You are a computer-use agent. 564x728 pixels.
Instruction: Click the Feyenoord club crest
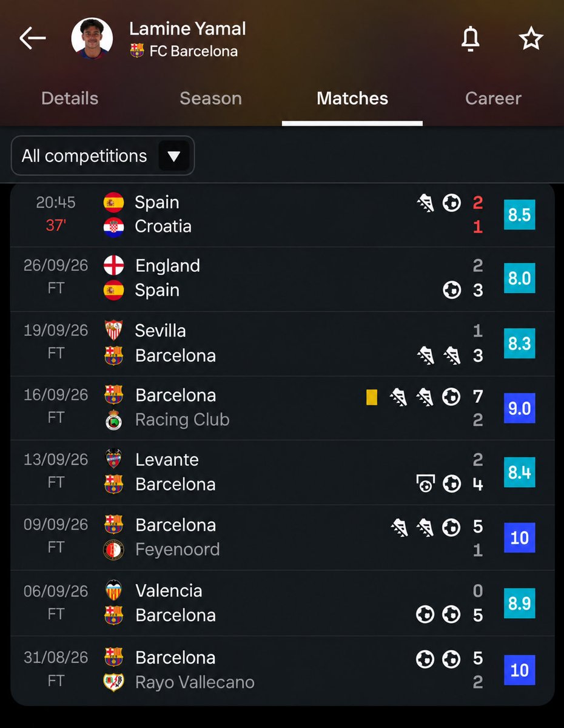(x=113, y=550)
